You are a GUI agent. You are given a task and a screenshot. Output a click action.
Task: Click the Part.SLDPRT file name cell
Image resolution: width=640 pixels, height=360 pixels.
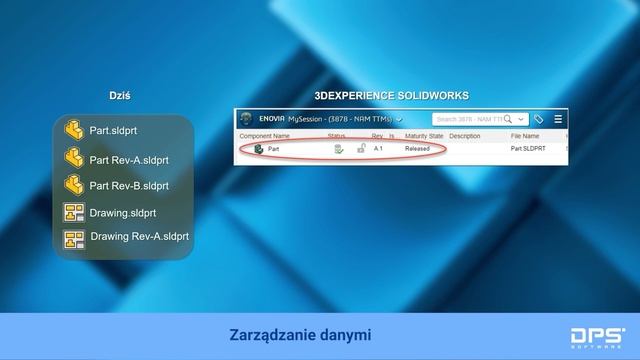[528, 149]
